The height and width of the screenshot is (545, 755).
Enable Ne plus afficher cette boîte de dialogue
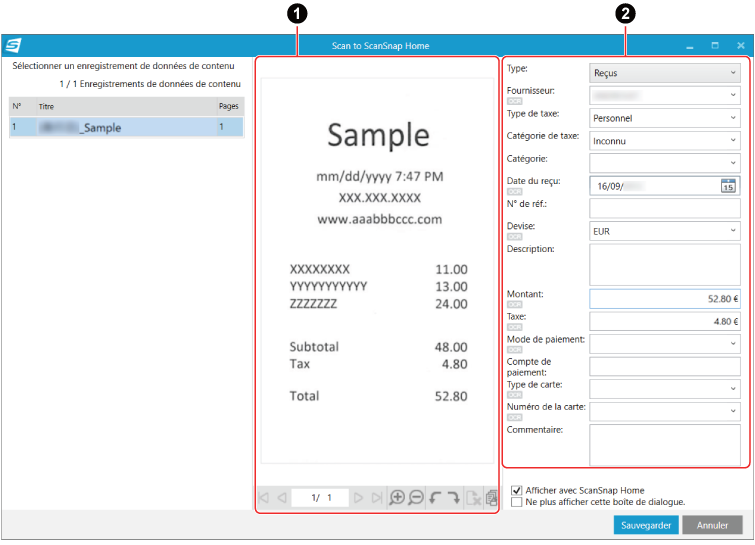[517, 502]
